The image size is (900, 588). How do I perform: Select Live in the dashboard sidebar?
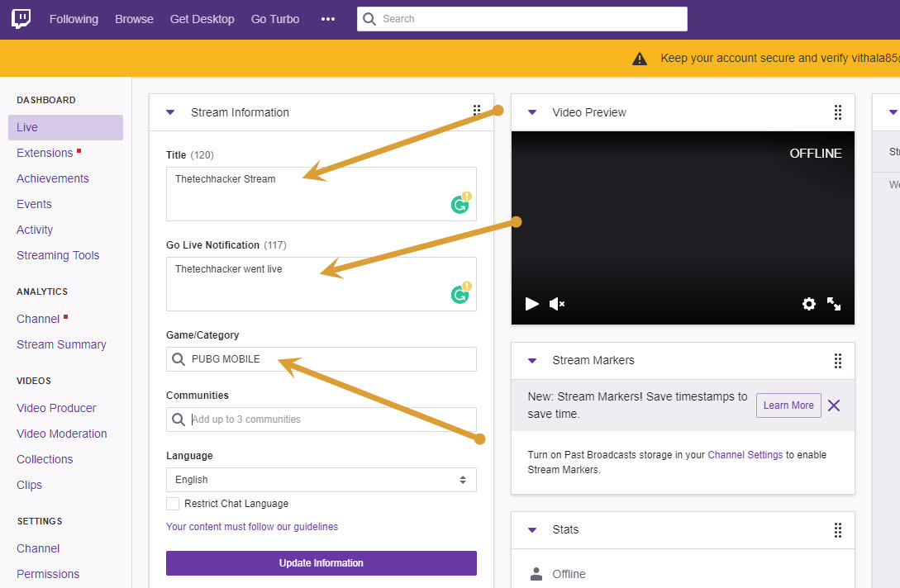pyautogui.click(x=65, y=127)
